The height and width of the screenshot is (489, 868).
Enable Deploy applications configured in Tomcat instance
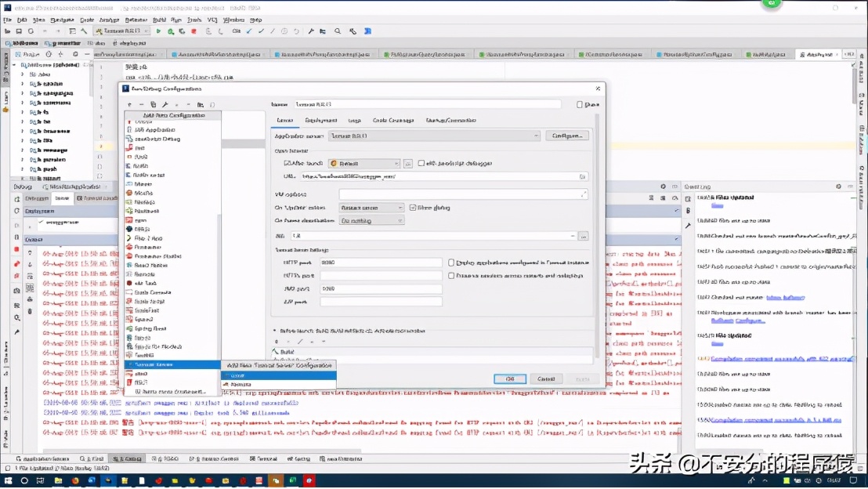[451, 263]
